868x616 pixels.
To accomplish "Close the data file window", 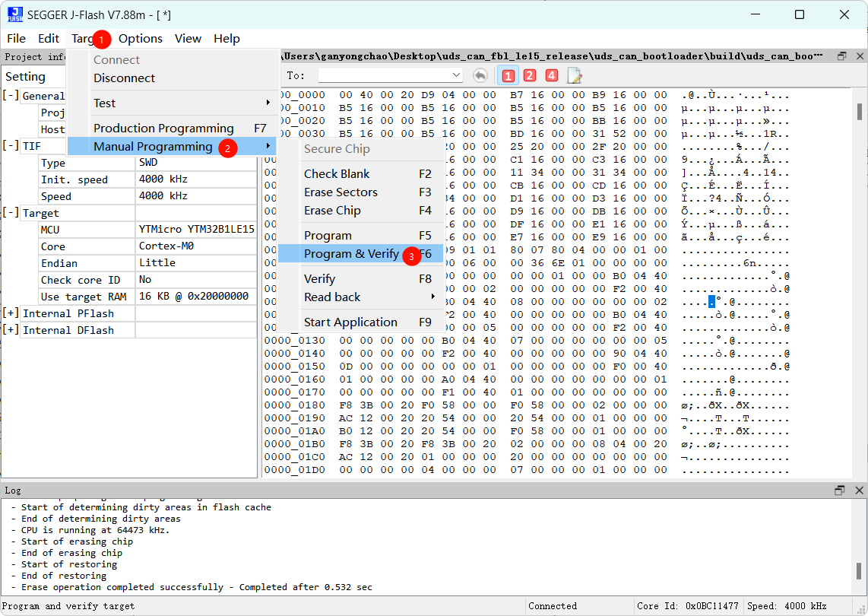I will tap(860, 56).
